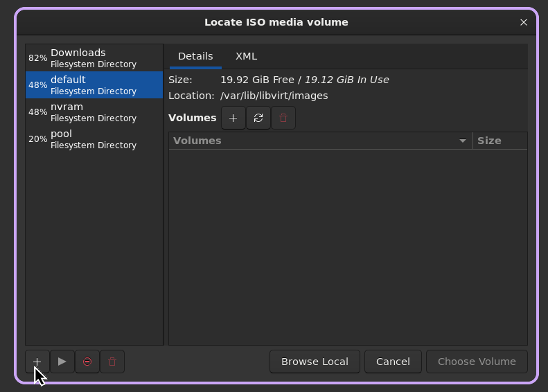
Task: Click the Volumes column header label
Action: (197, 141)
